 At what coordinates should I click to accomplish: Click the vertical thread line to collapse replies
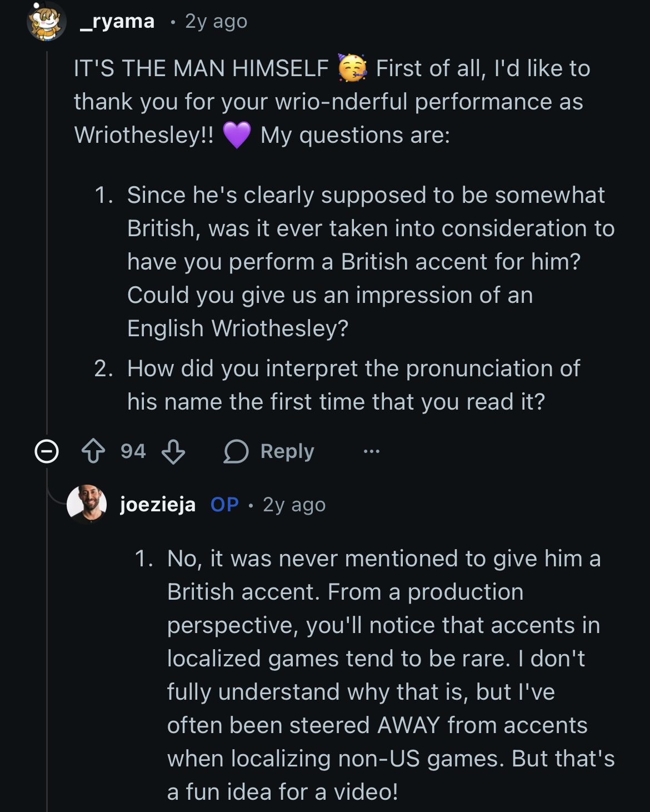pos(47,250)
